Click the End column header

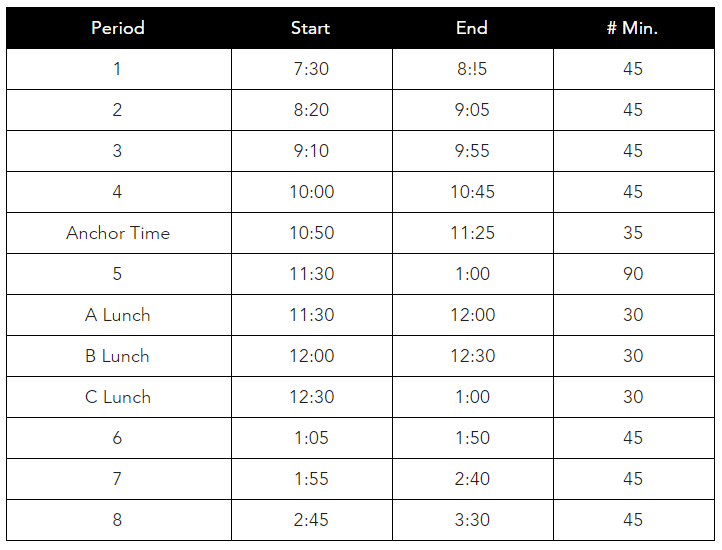tap(472, 28)
